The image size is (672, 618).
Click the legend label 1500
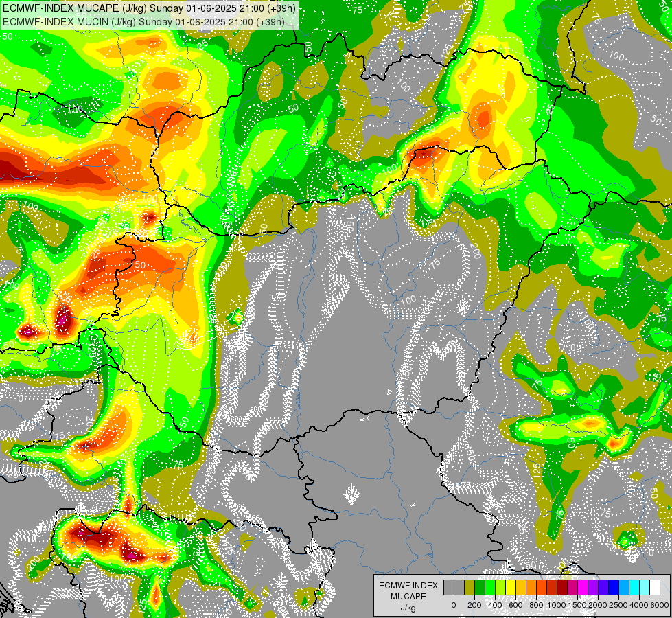pos(577,605)
